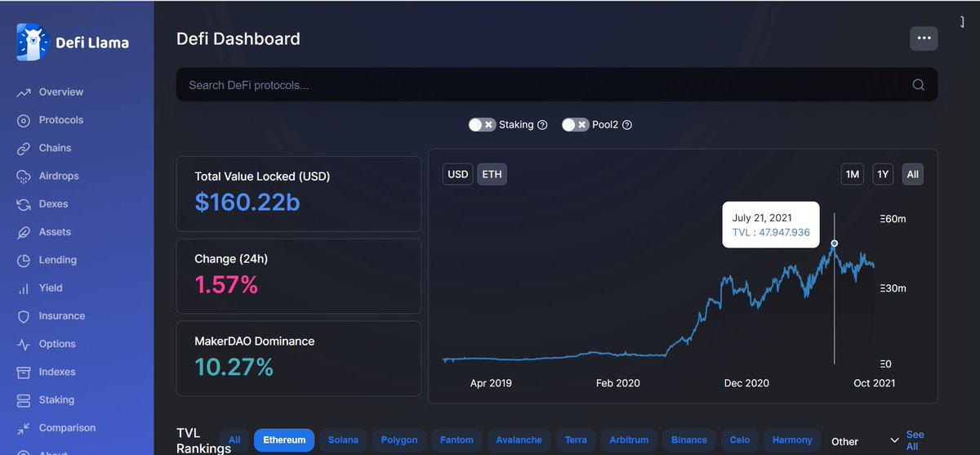Click the Defi Dashboard heading
The image size is (980, 455).
click(x=238, y=38)
